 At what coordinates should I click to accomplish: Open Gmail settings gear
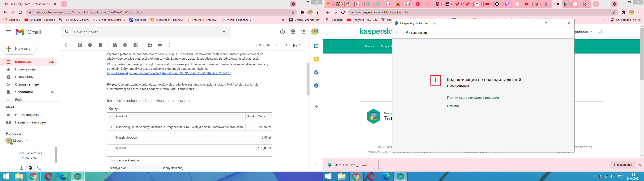coord(293,32)
